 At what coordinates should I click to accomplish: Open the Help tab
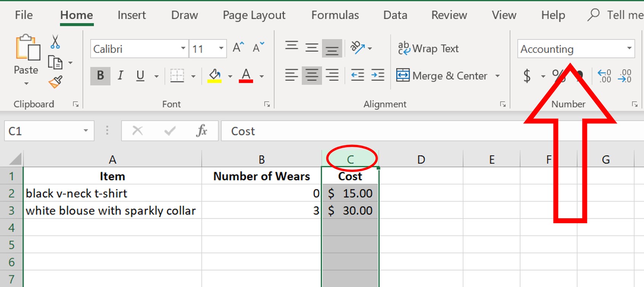tap(553, 15)
